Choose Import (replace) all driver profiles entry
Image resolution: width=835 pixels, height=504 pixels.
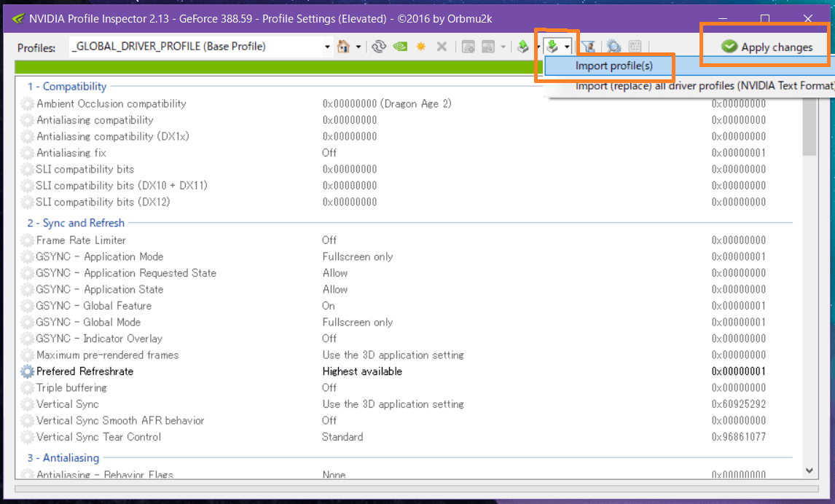coord(704,86)
